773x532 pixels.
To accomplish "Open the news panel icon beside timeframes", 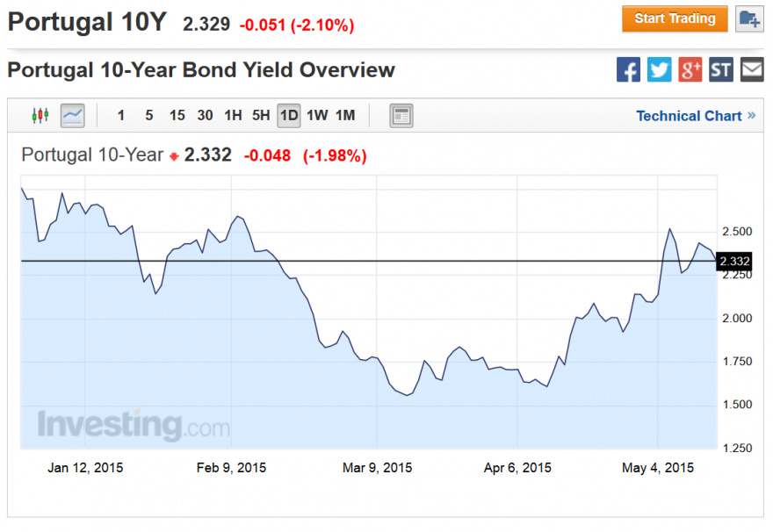I will [401, 115].
